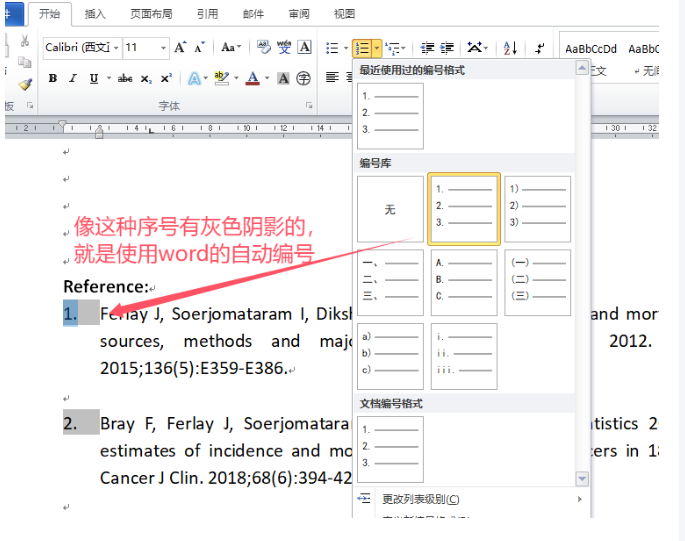
Task: Click the Asian Layout icon
Action: tap(474, 47)
